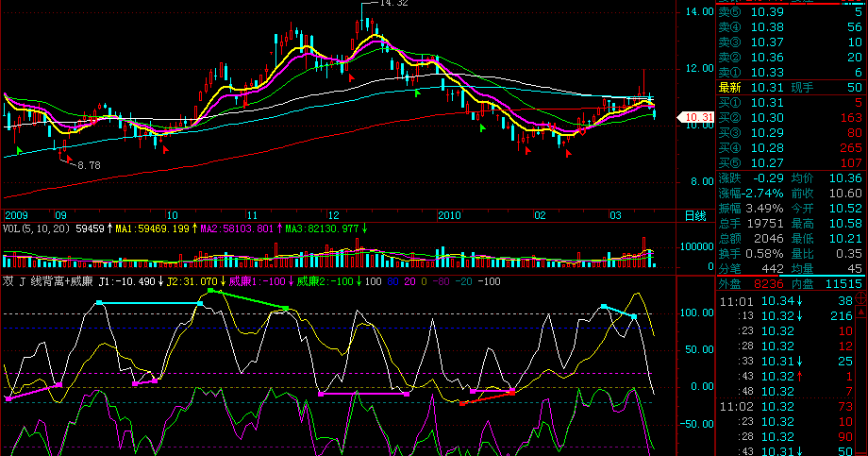The height and width of the screenshot is (456, 868).
Task: Click the 11:01 10.34 tick row
Action: click(x=786, y=301)
